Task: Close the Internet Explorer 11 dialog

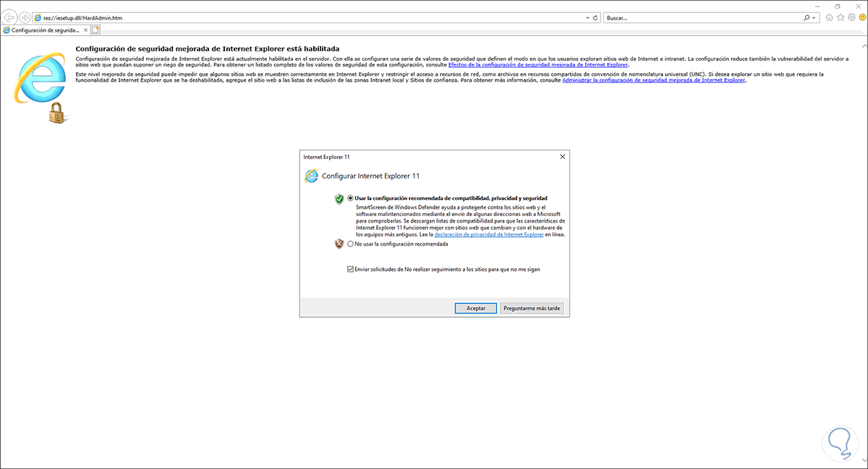Action: [562, 156]
